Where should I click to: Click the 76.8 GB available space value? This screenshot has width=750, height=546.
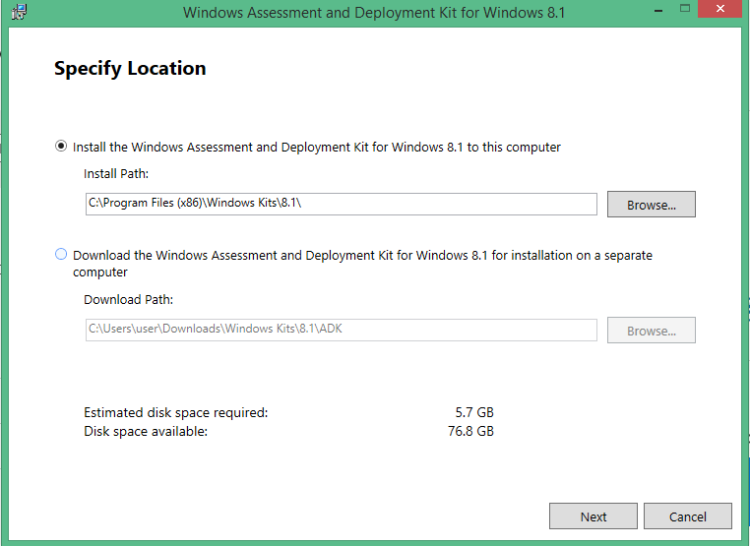[x=470, y=431]
